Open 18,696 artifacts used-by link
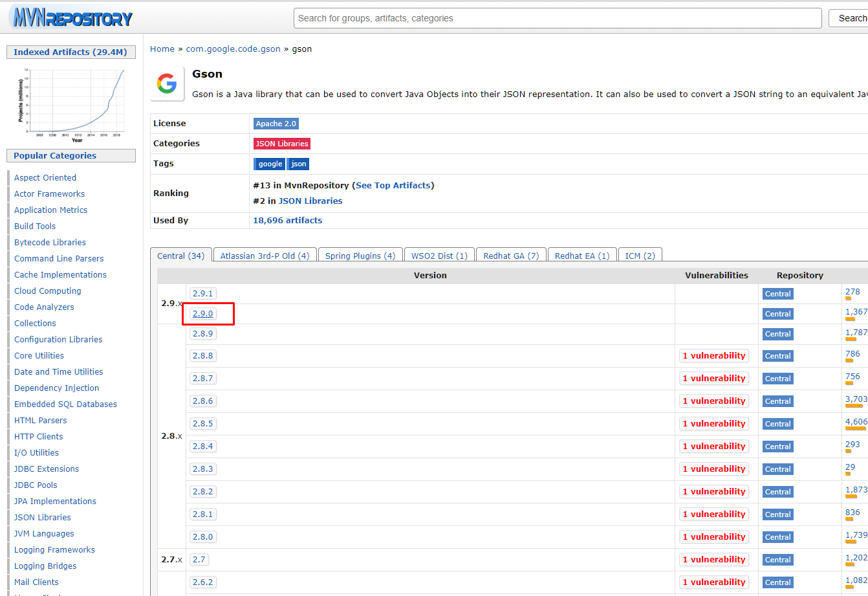This screenshot has height=596, width=868. pos(288,220)
